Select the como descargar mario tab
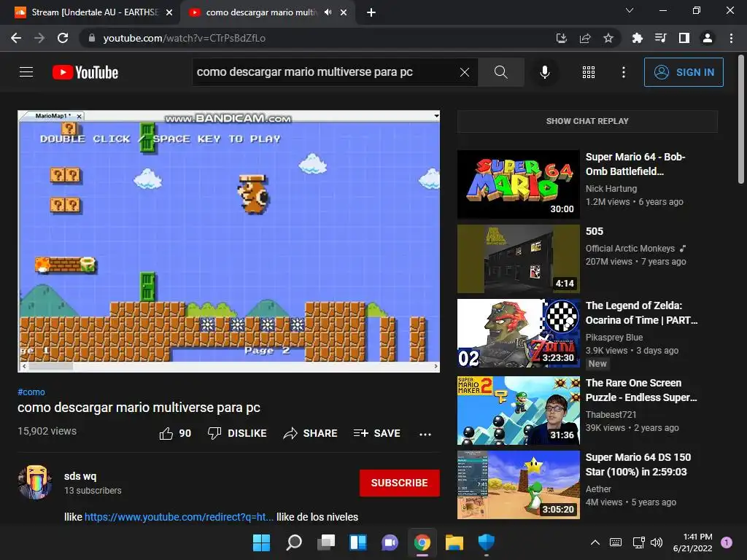The image size is (747, 560). [x=260, y=12]
